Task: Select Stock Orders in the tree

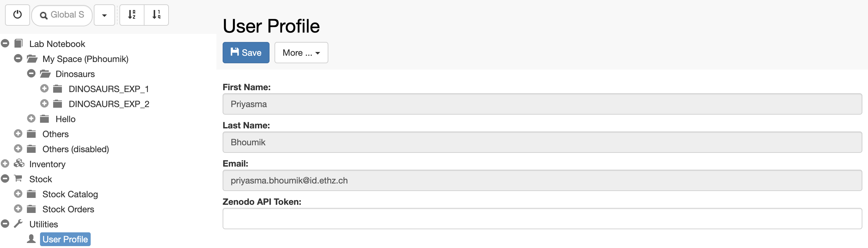Action: click(x=68, y=209)
